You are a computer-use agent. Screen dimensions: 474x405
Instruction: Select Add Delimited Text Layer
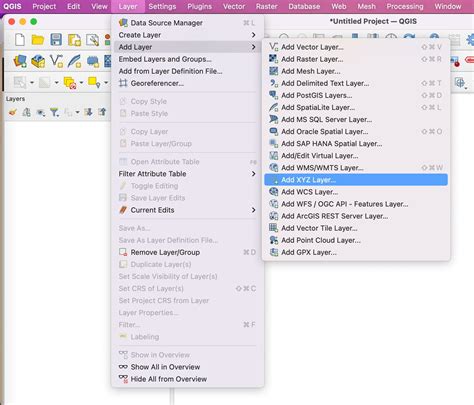[x=356, y=83]
